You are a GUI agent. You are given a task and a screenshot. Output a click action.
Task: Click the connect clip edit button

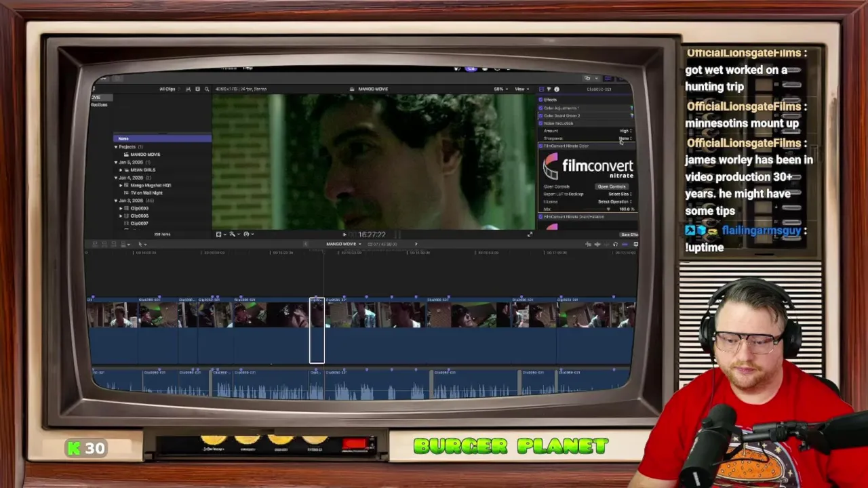pos(96,244)
